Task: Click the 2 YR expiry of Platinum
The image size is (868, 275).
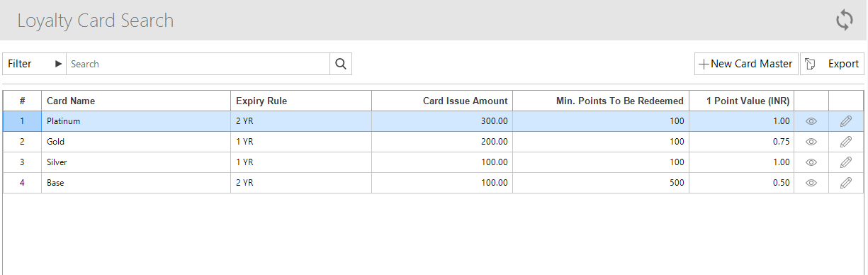Action: pos(301,121)
